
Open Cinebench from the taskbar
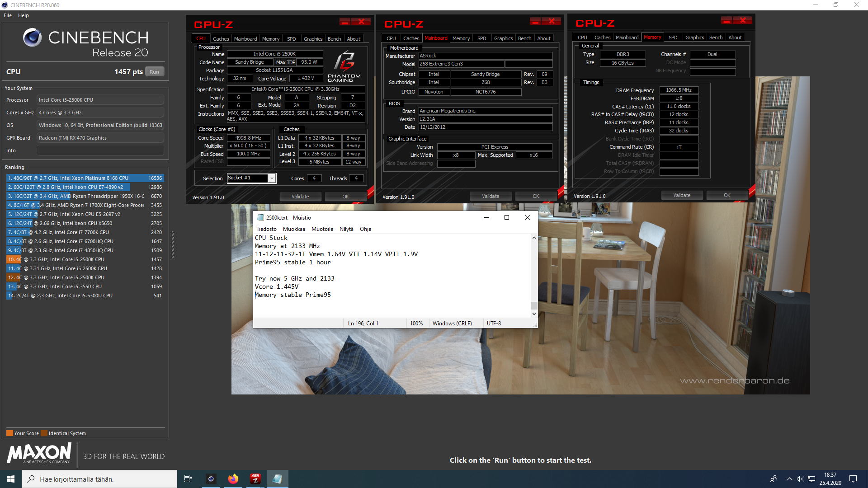(211, 479)
